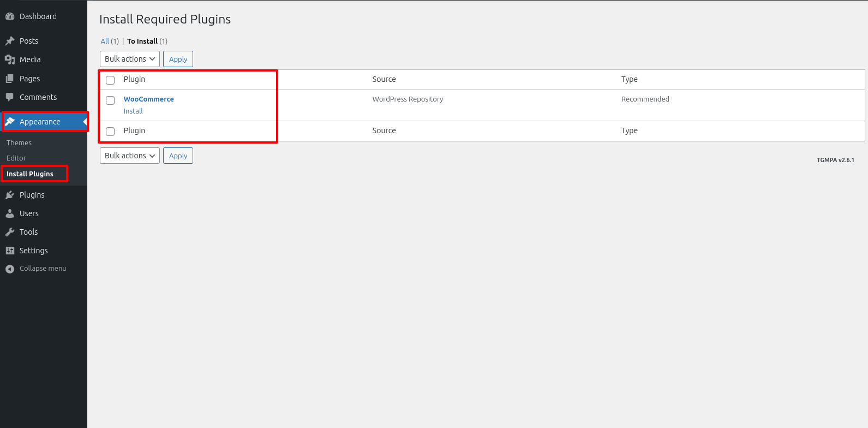Click the Source label in table footer
Viewport: 868px width, 428px height.
[x=384, y=130]
